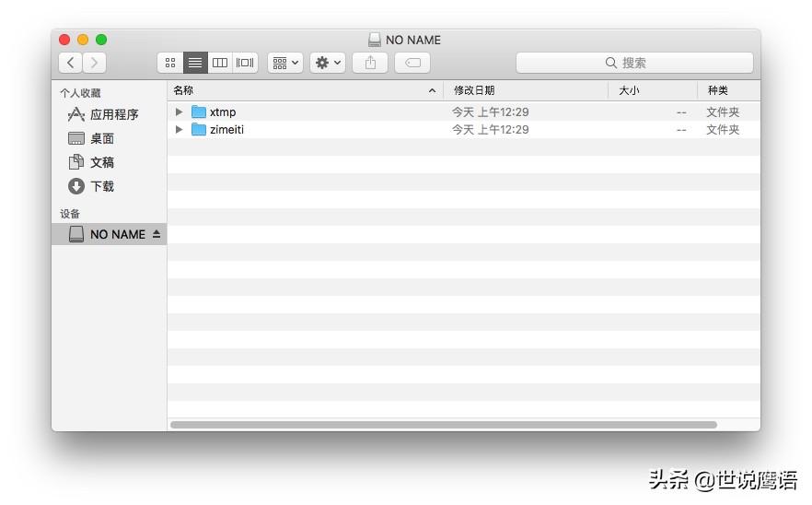Viewport: 812px width, 505px height.
Task: Expand the xtmp folder disclosure triangle
Action: click(x=180, y=112)
